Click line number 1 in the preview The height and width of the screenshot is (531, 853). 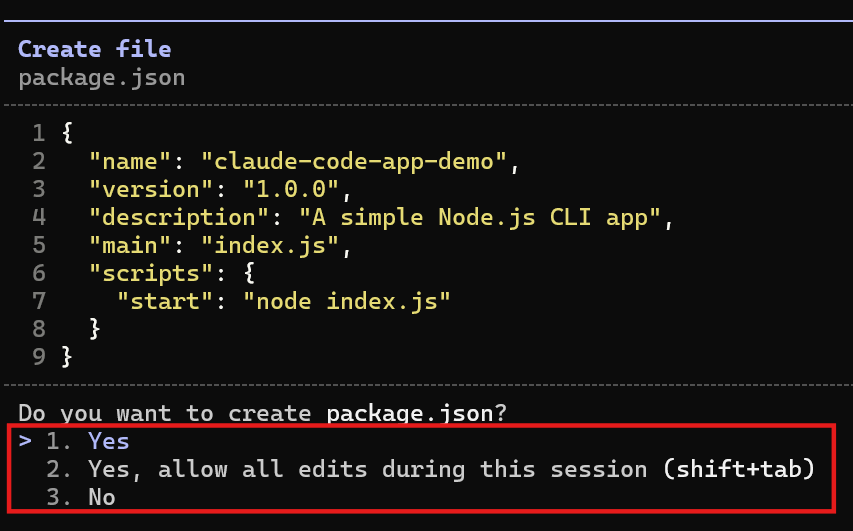click(x=39, y=133)
